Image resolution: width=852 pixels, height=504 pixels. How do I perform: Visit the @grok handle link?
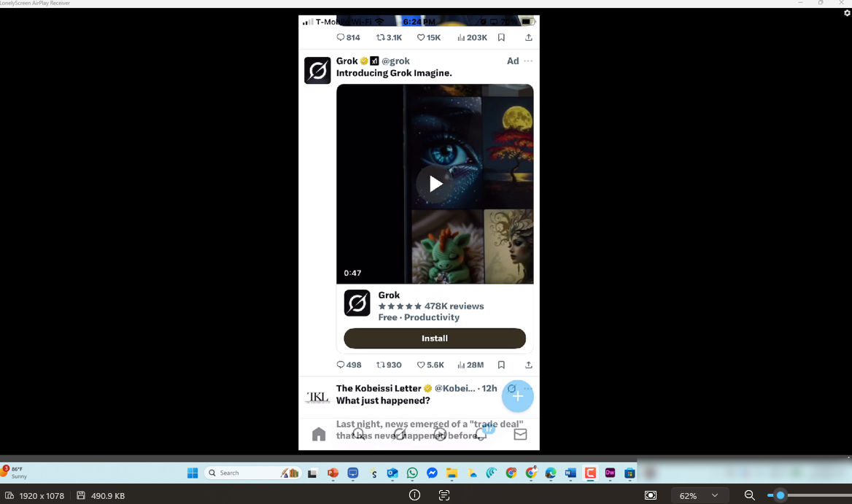click(x=395, y=61)
